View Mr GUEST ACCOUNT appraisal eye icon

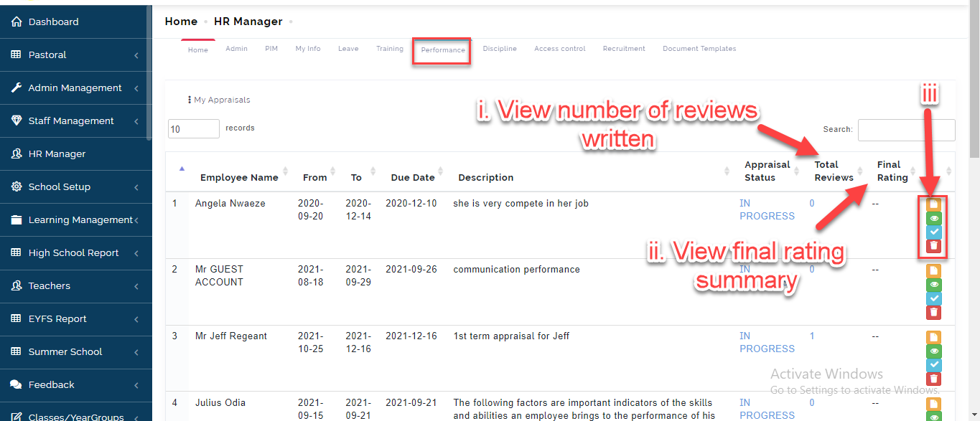tap(933, 285)
